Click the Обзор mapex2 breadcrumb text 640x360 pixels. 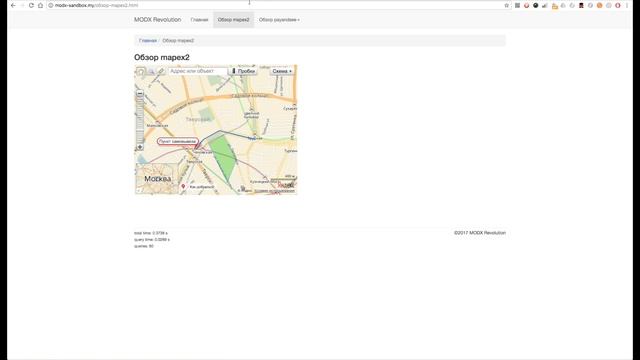[x=178, y=40]
